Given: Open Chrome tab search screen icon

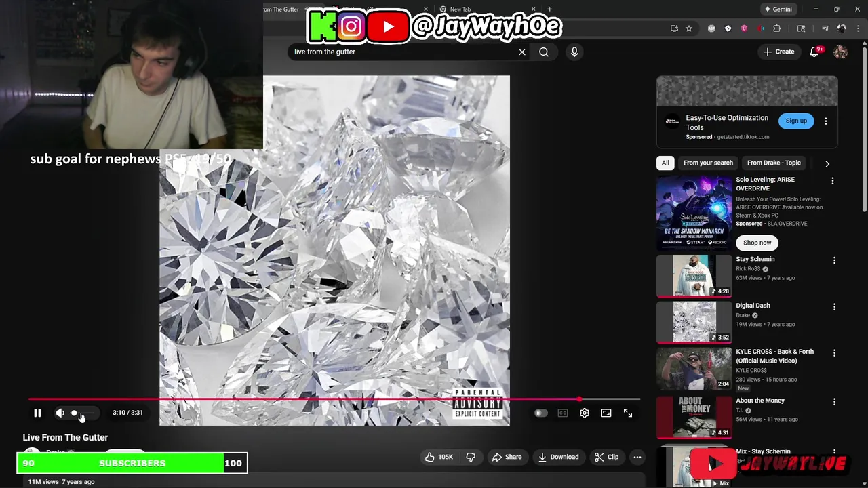Looking at the screenshot, I should click(801, 28).
